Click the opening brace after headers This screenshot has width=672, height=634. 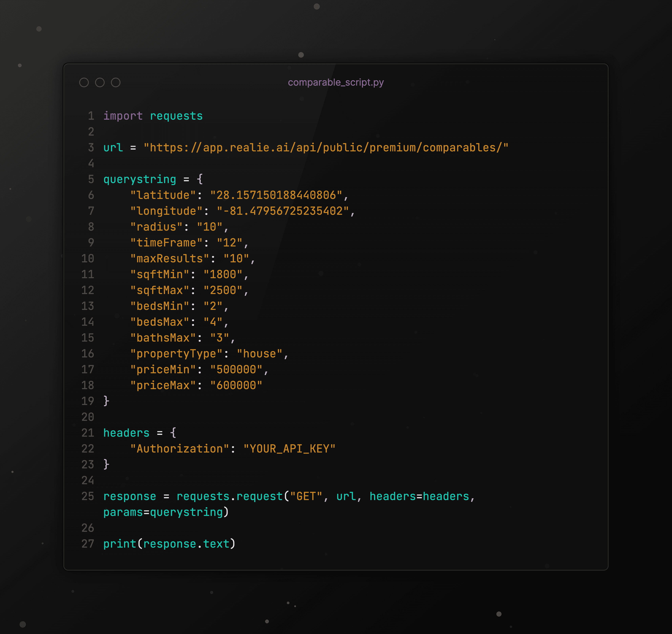173,433
